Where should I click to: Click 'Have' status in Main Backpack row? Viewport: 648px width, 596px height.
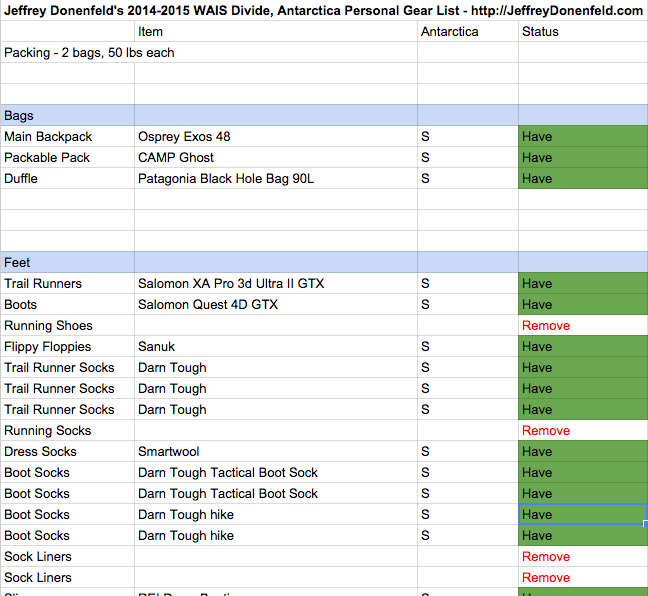(583, 136)
